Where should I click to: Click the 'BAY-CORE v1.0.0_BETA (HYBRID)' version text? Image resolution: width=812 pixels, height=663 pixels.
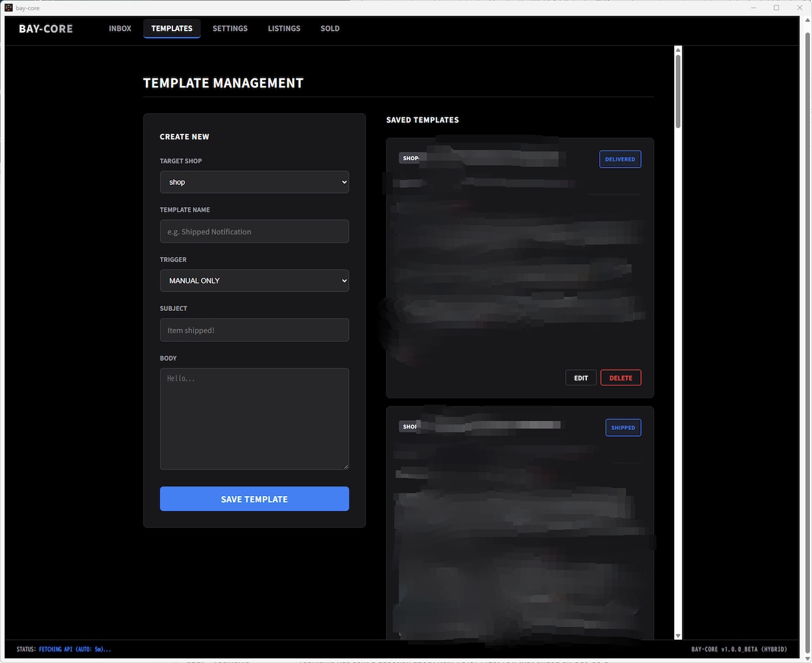point(739,649)
